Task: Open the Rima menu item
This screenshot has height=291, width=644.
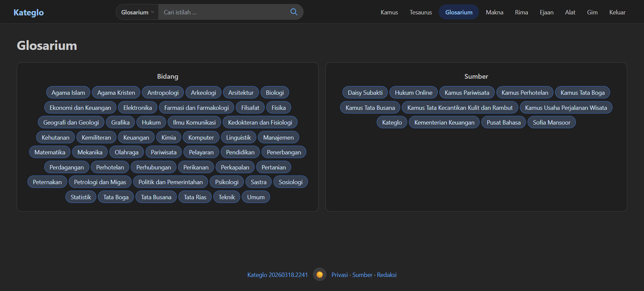Action: (x=521, y=12)
